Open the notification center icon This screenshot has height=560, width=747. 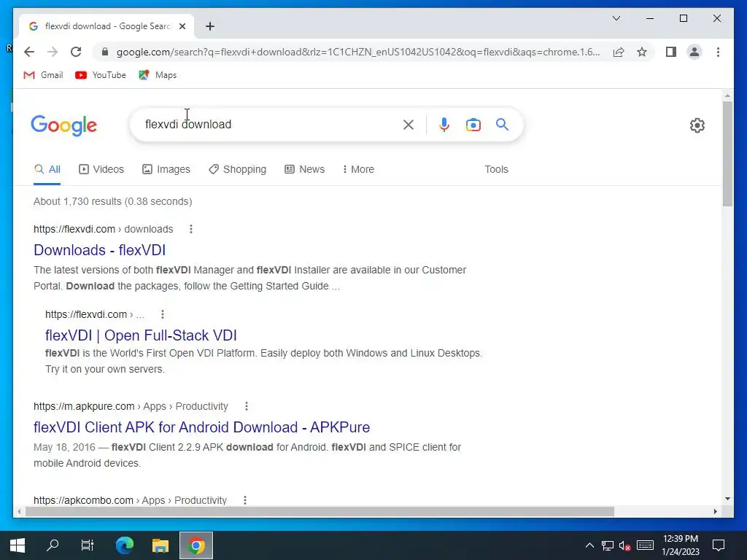click(719, 545)
